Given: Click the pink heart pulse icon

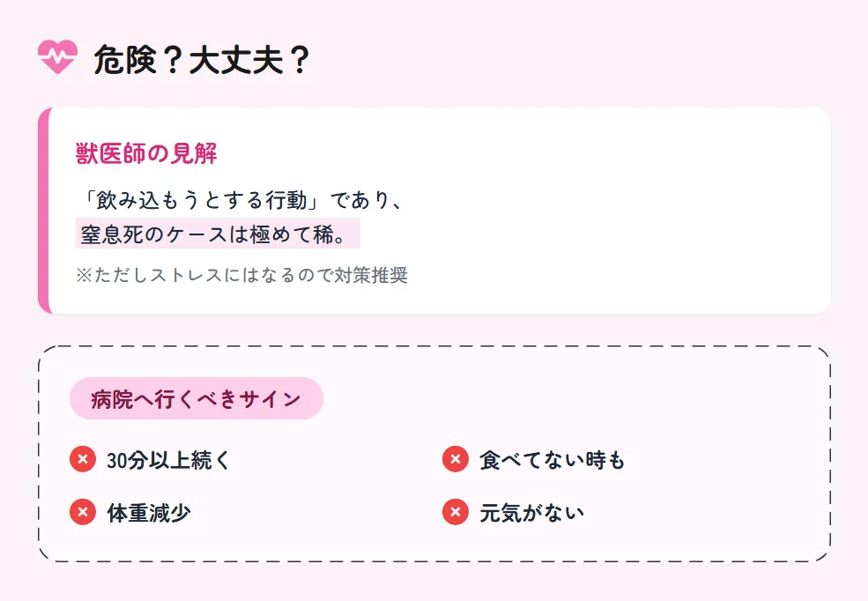Looking at the screenshot, I should tap(57, 58).
